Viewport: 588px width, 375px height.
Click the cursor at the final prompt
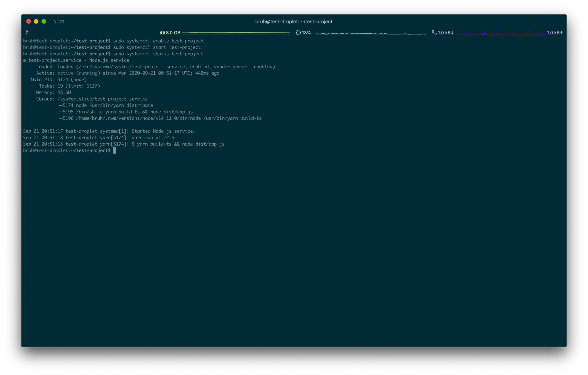115,151
